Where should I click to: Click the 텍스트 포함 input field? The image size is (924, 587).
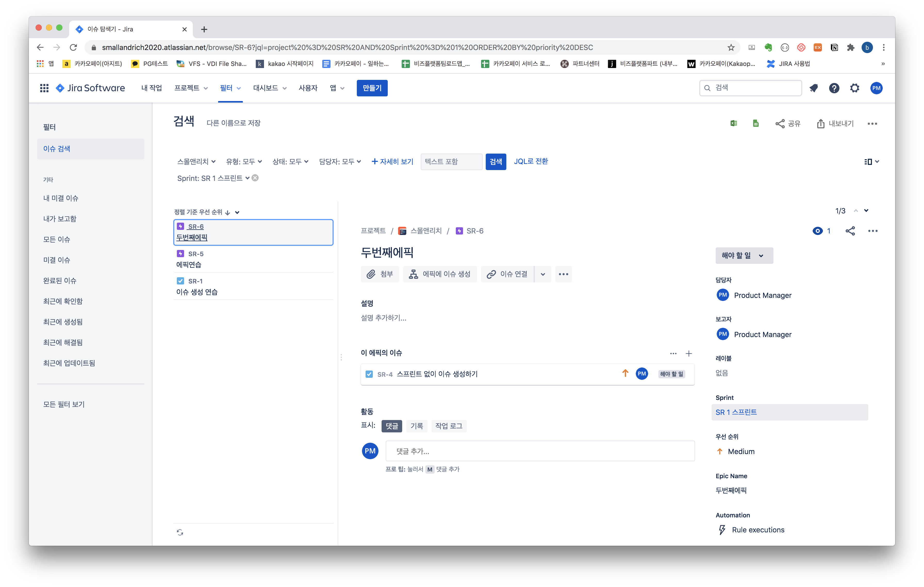pyautogui.click(x=451, y=161)
